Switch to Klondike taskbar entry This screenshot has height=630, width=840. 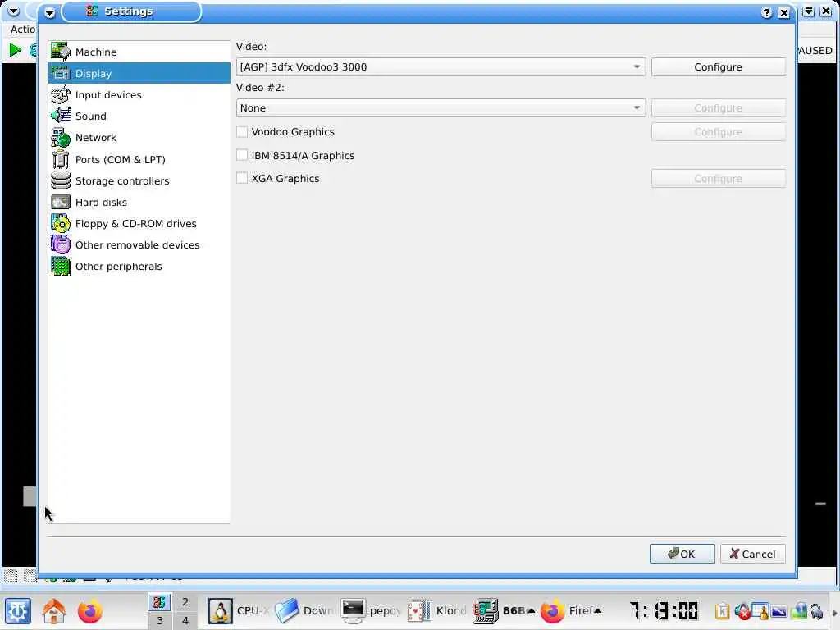pyautogui.click(x=437, y=610)
